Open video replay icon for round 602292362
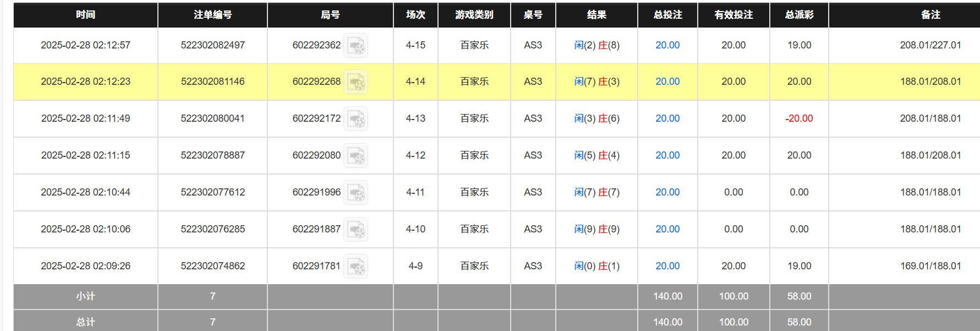Screen dimensions: 980x331 tap(355, 46)
